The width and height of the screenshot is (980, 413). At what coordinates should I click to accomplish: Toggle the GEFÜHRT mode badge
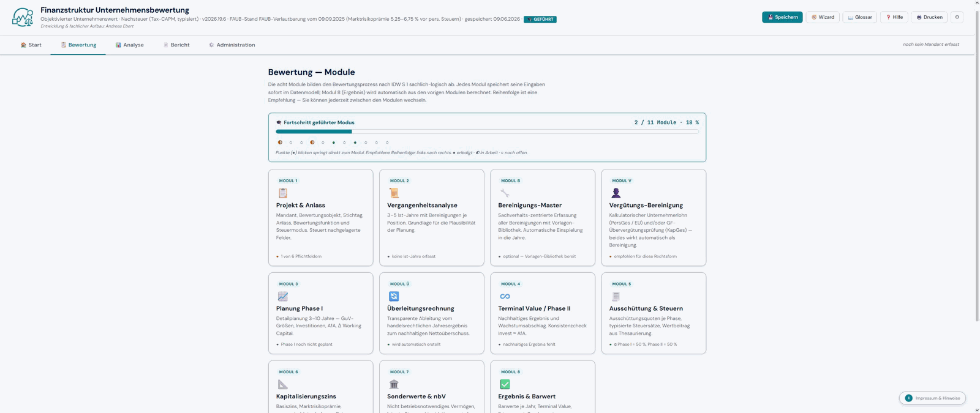point(540,20)
